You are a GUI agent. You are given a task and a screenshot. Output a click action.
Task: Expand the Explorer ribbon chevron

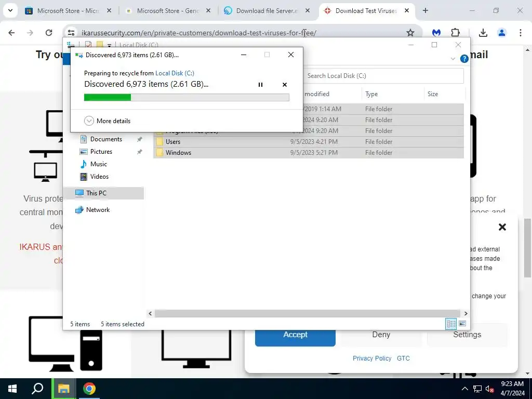click(x=453, y=59)
